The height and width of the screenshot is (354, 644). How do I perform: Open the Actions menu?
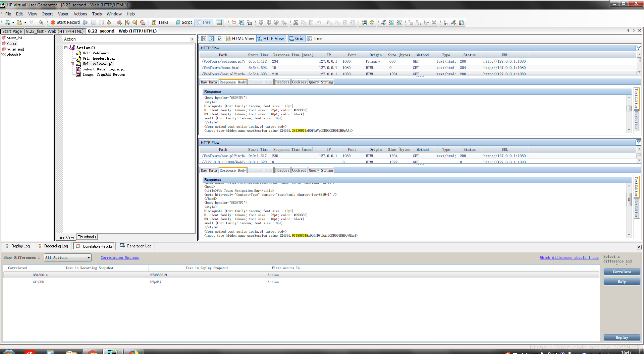pyautogui.click(x=80, y=14)
